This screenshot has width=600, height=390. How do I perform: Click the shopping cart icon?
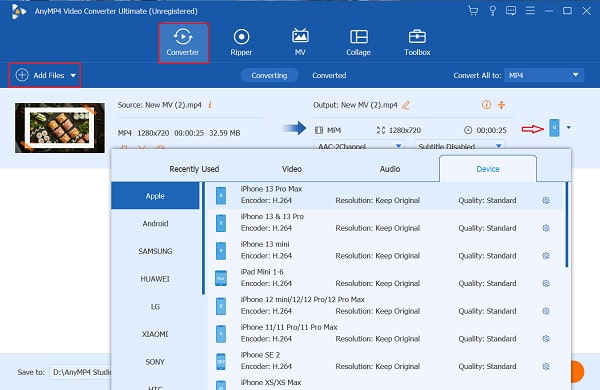pos(473,11)
